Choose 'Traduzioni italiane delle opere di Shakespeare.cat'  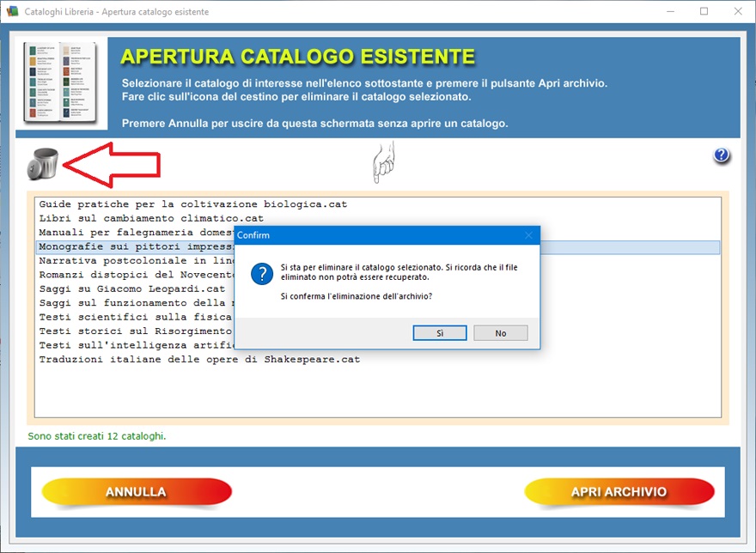(199, 359)
